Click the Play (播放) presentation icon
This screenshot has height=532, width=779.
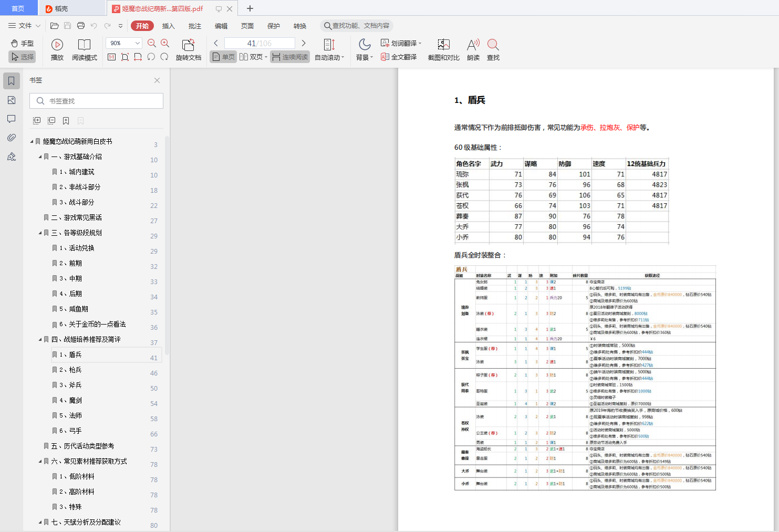pyautogui.click(x=57, y=45)
